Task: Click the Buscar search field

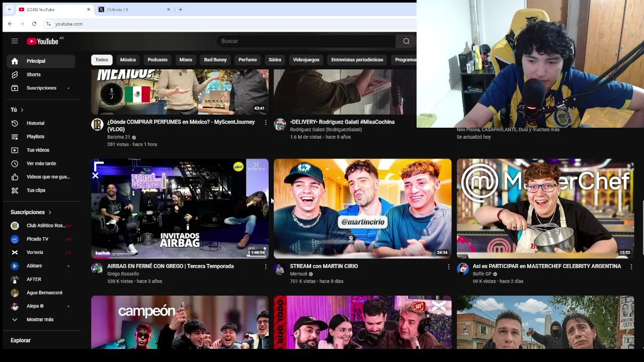Action: pyautogui.click(x=306, y=41)
